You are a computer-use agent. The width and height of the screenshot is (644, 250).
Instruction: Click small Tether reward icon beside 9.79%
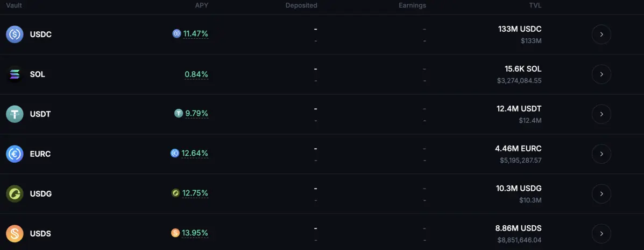179,113
